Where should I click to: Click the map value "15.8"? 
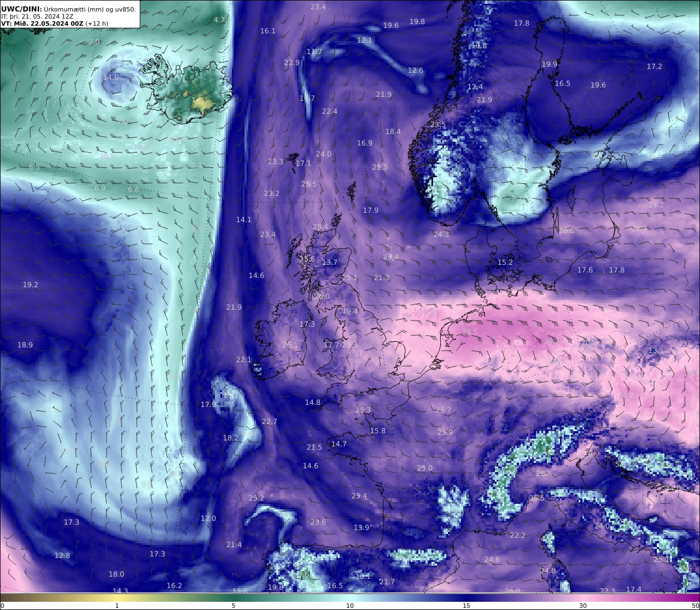(x=378, y=431)
